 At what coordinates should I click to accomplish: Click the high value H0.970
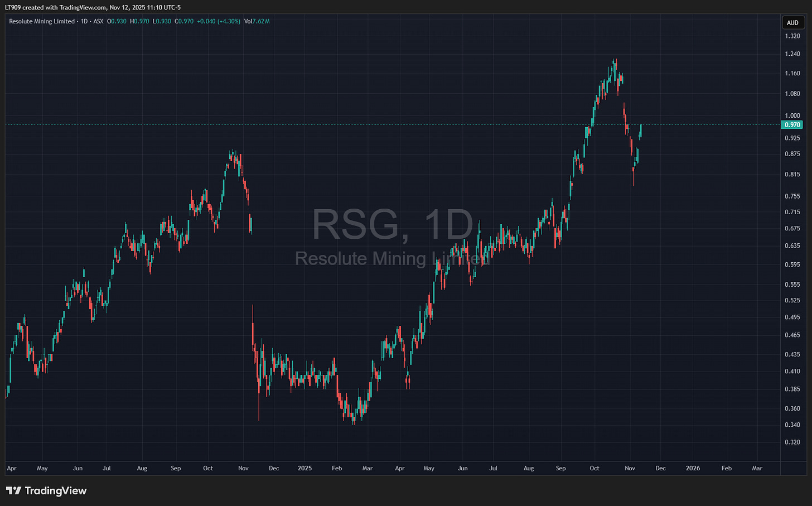pyautogui.click(x=139, y=21)
